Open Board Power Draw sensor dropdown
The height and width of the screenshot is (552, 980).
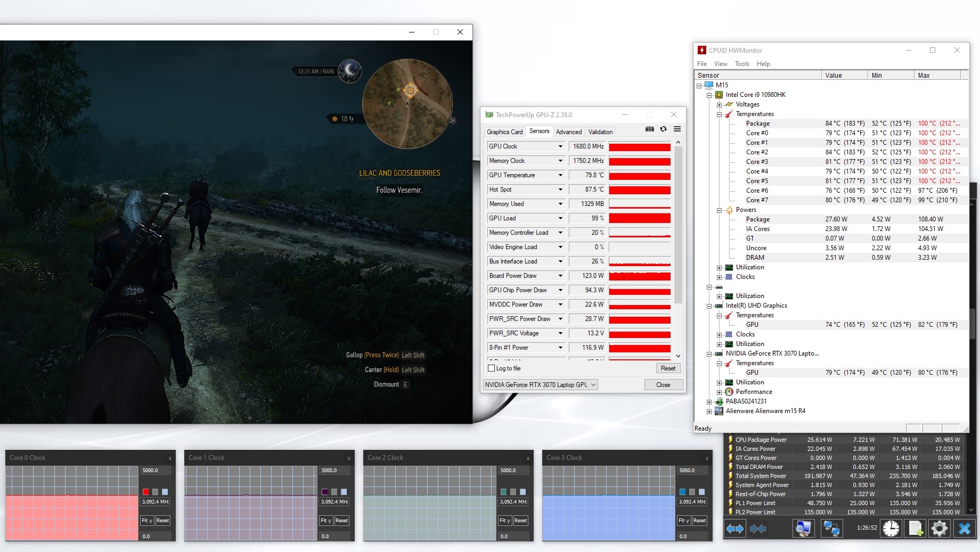560,276
